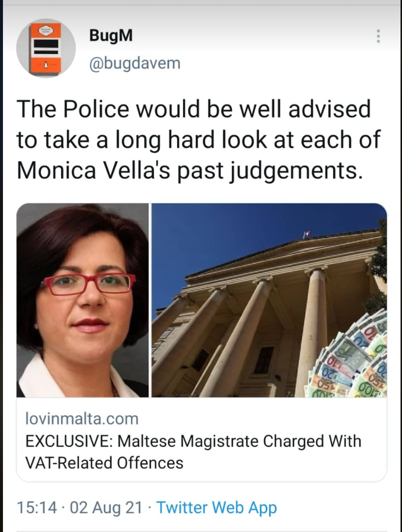Open the EXCLUSIVE Maltese Magistrate article headline

click(x=193, y=441)
